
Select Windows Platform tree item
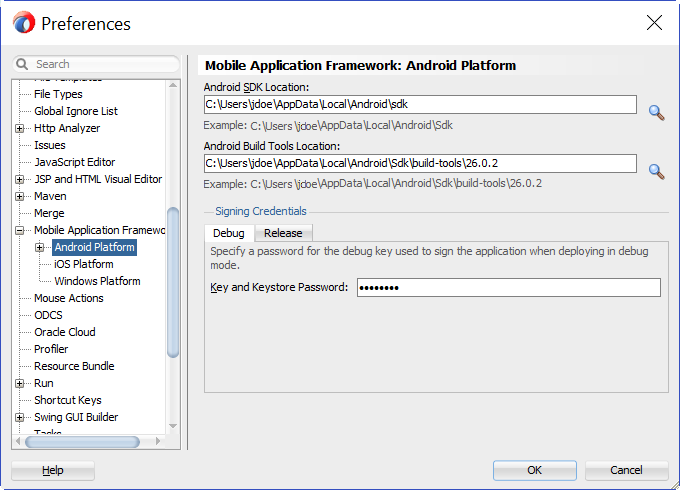[x=97, y=281]
